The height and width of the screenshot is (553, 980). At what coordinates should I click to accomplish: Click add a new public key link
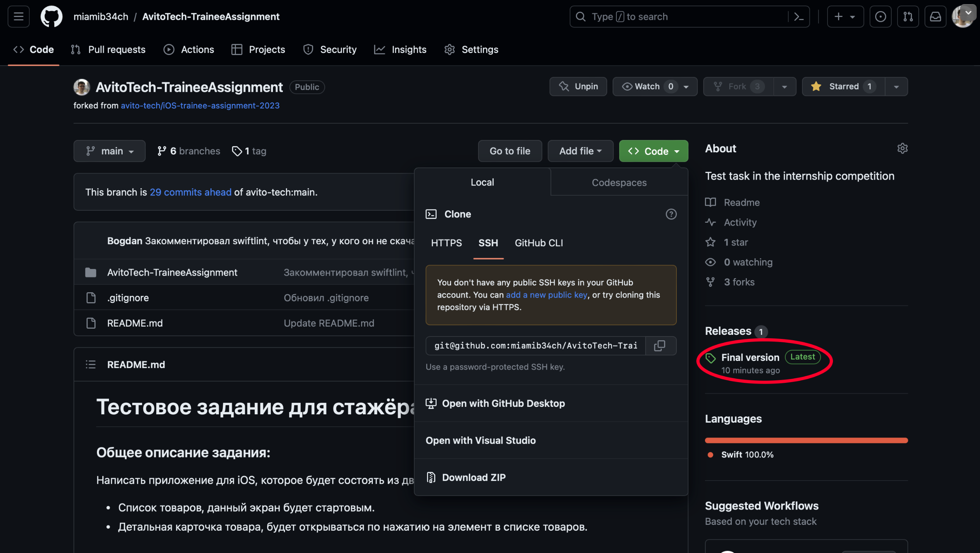pos(546,295)
